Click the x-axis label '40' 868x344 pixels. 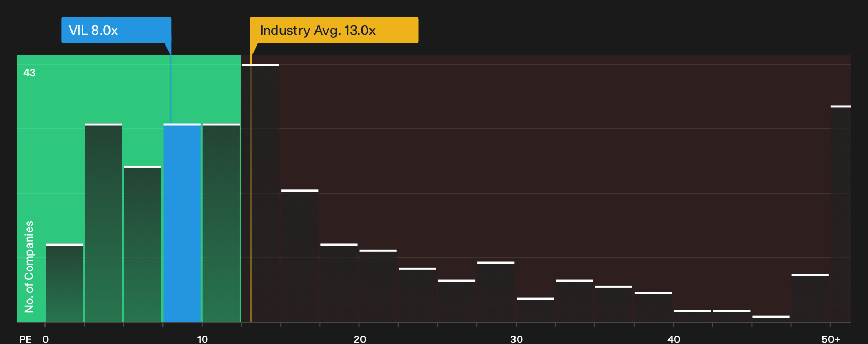click(674, 339)
